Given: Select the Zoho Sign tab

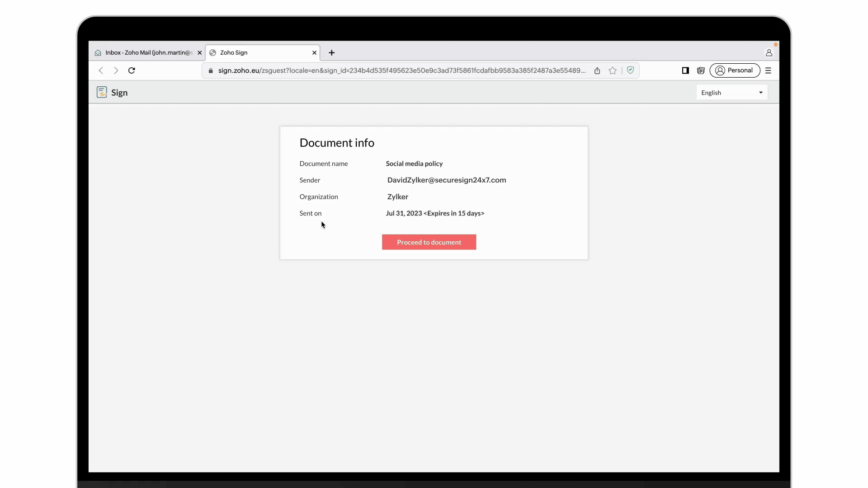Looking at the screenshot, I should pos(258,53).
